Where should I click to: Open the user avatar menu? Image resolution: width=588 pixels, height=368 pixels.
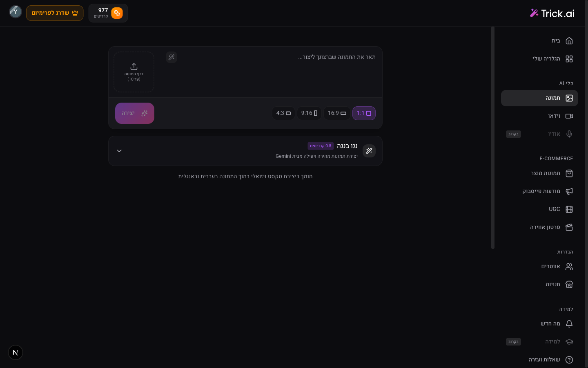(x=16, y=11)
